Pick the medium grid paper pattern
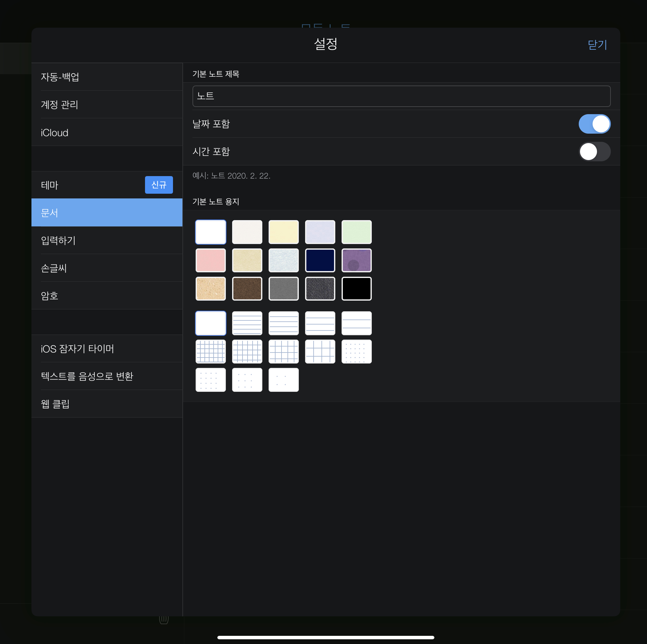 point(283,352)
